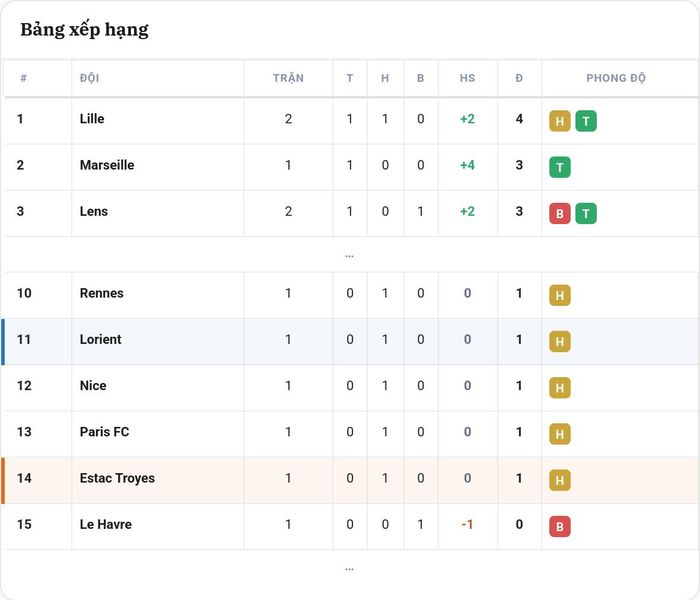Click the Bảng xếp hạng heading
This screenshot has width=700, height=600.
(x=84, y=30)
